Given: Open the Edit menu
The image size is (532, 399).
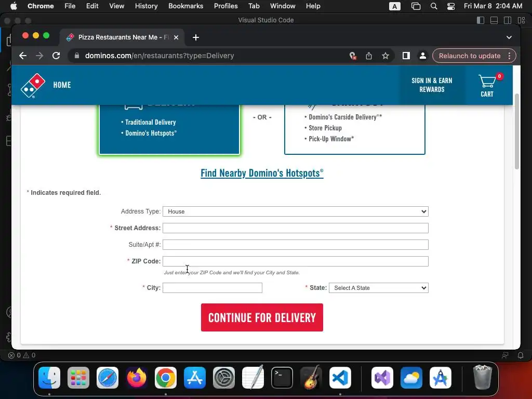Looking at the screenshot, I should click(x=92, y=6).
